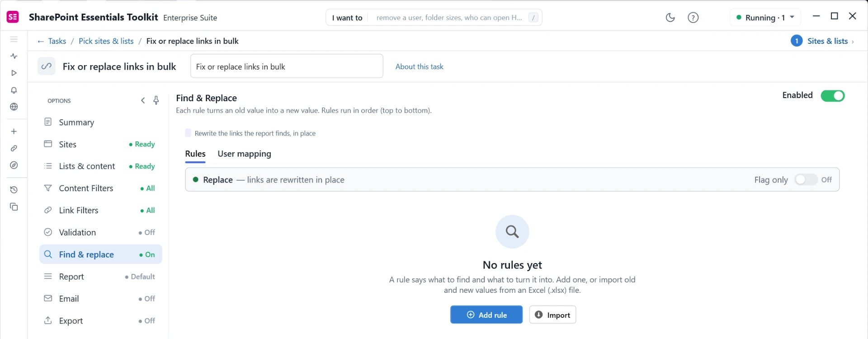Switch to the Rules tab
Screen dimensions: 868x339
click(x=195, y=154)
